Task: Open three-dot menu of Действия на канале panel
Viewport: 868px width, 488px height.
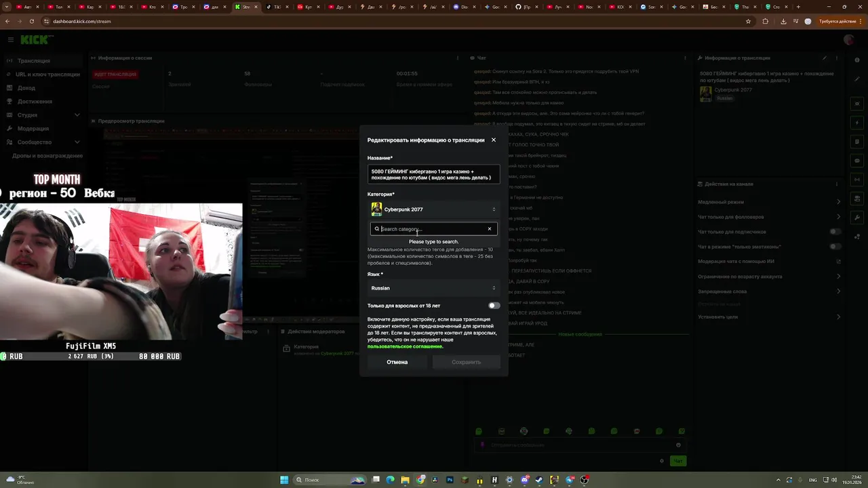Action: click(837, 184)
